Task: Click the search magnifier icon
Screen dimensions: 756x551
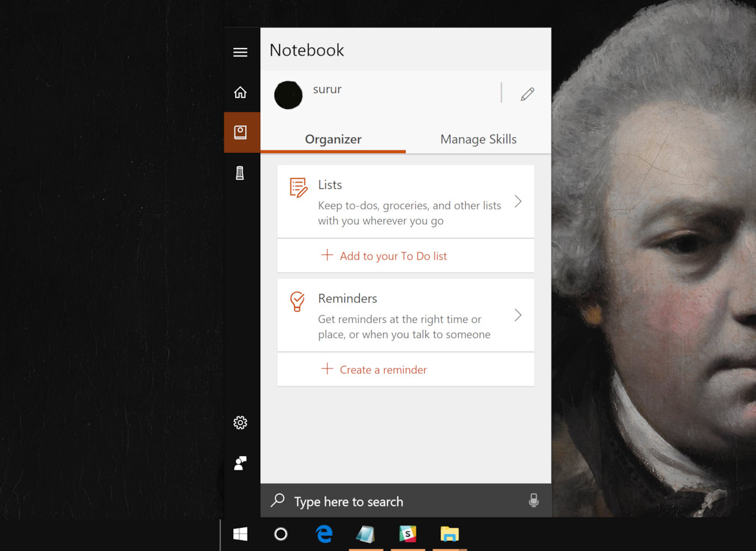Action: click(x=277, y=501)
